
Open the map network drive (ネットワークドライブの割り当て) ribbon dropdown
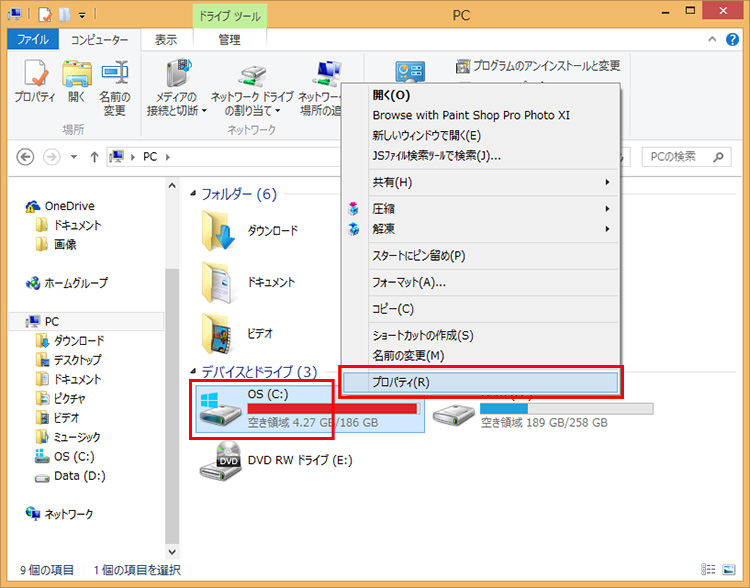pos(252,88)
